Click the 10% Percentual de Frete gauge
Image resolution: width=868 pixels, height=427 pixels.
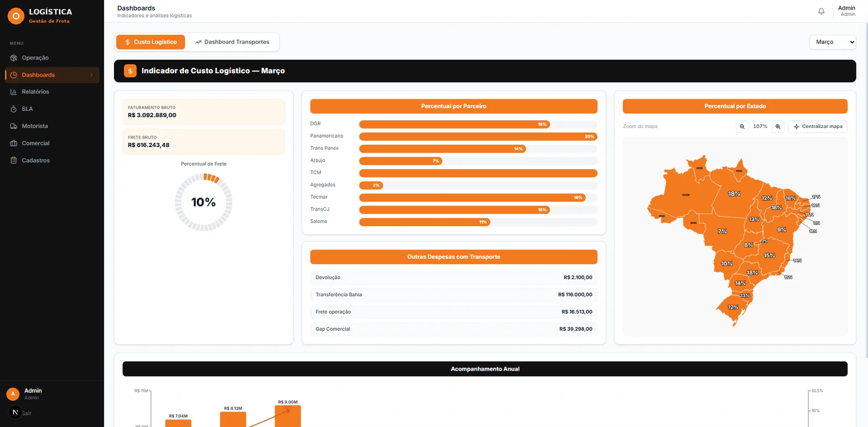[203, 202]
